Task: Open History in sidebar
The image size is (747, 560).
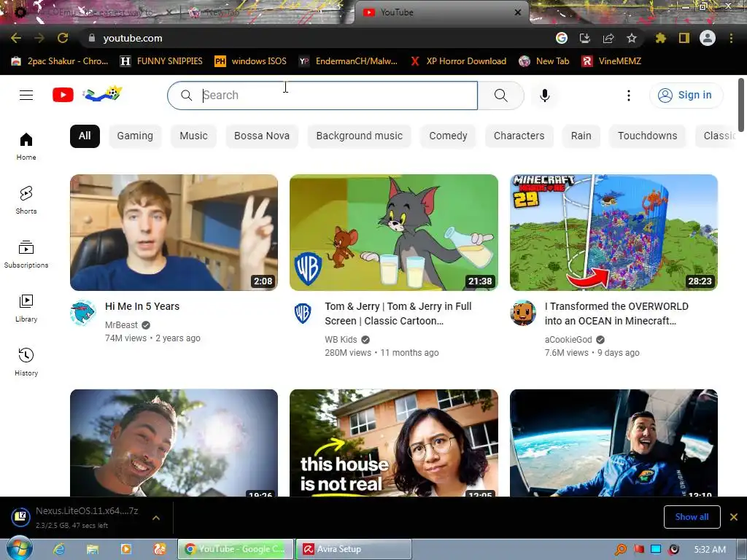Action: click(x=26, y=362)
